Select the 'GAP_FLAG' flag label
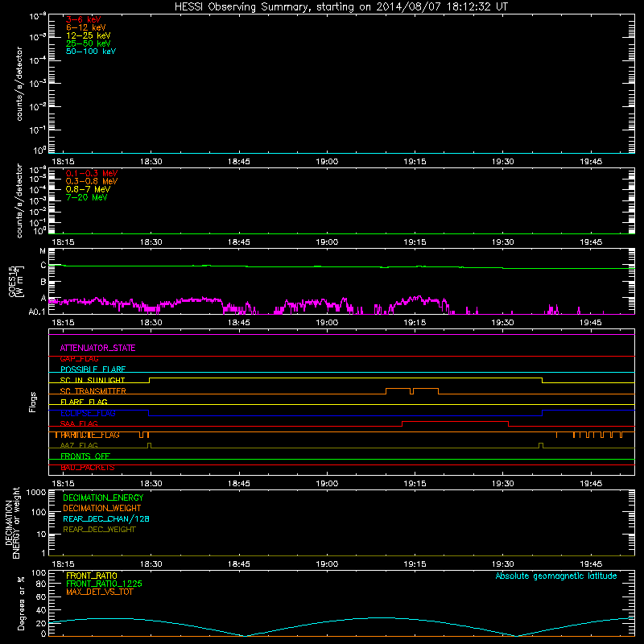This screenshot has width=644, height=644. click(x=80, y=359)
